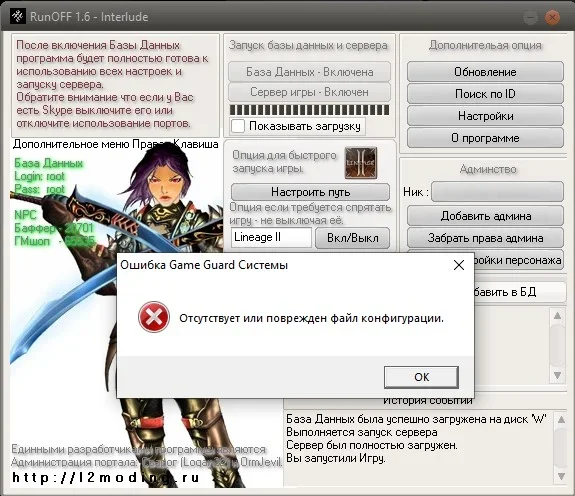
Task: Open the О программе button
Action: (485, 138)
